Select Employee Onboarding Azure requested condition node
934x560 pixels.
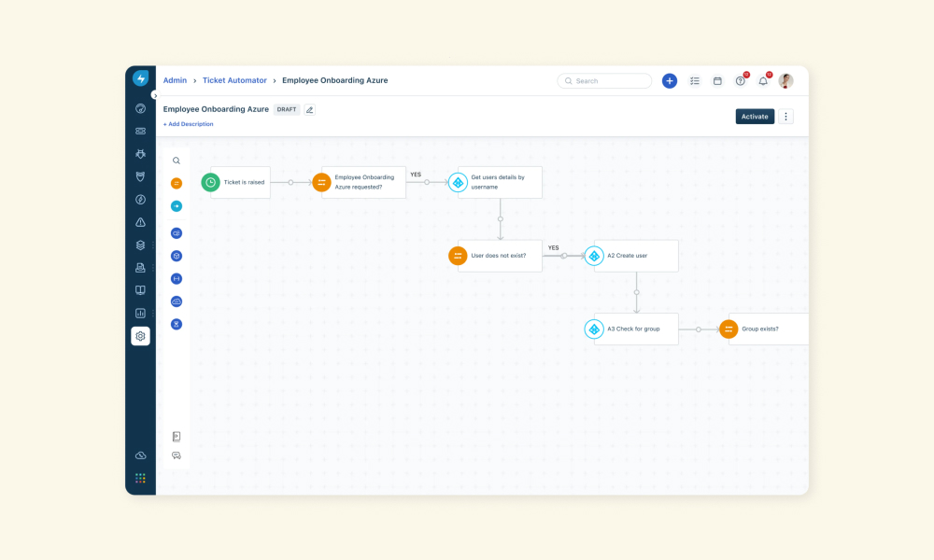pos(363,182)
